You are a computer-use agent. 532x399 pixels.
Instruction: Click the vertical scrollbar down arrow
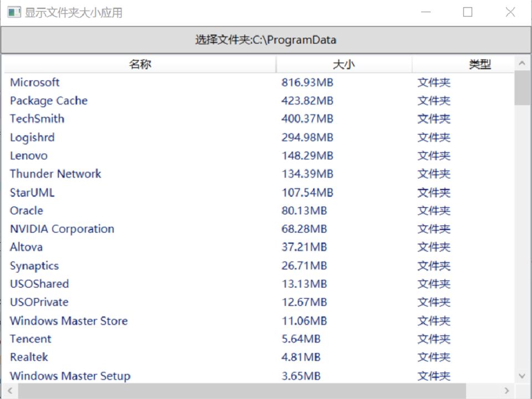522,376
